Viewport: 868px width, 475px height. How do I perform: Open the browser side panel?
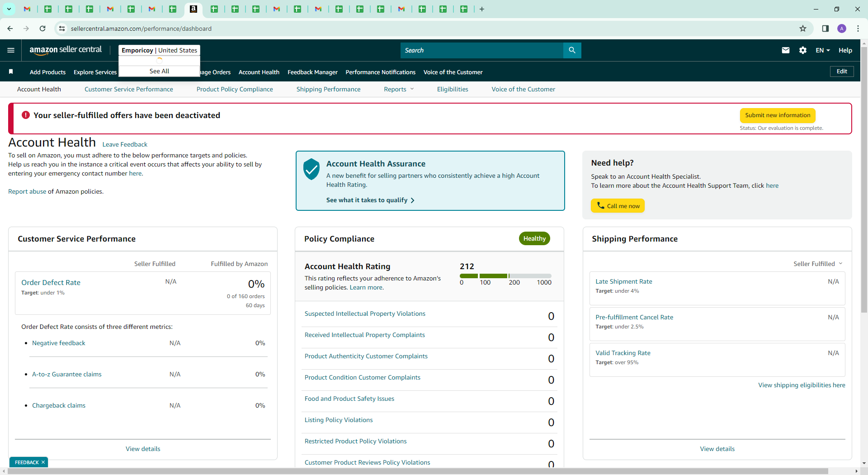pos(826,28)
